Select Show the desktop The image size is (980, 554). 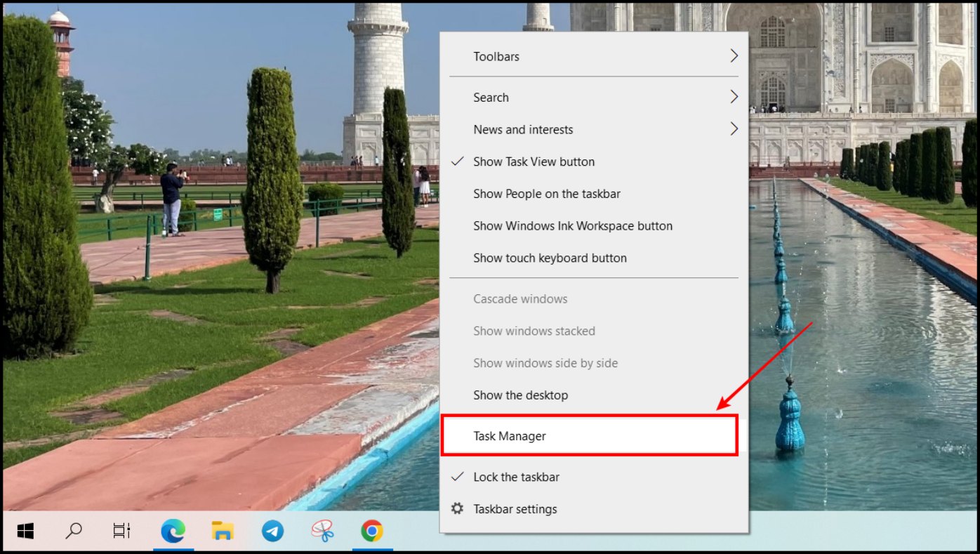pos(594,395)
